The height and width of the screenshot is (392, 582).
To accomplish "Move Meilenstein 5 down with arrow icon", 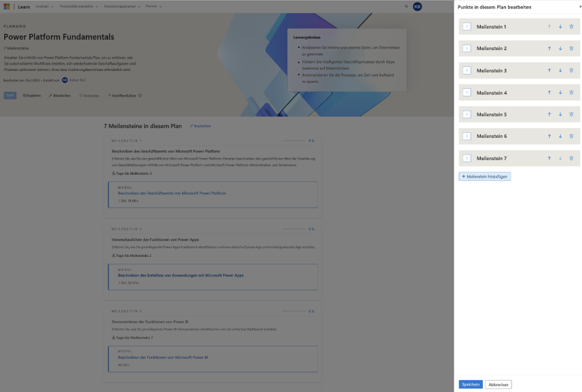I will point(560,115).
